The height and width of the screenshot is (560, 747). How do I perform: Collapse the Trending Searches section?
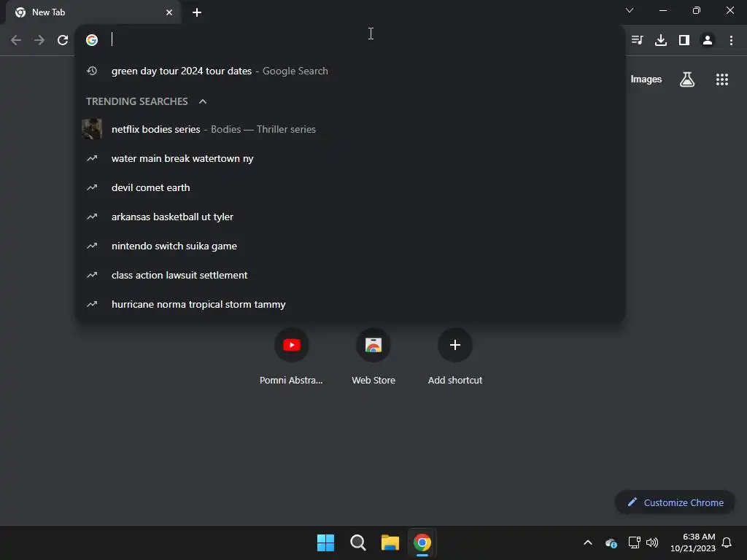(203, 101)
